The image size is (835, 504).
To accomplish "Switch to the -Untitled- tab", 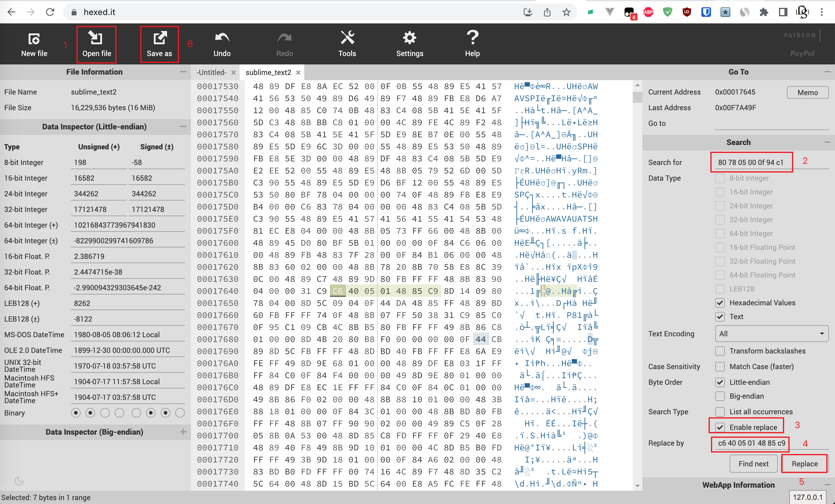I will [212, 73].
